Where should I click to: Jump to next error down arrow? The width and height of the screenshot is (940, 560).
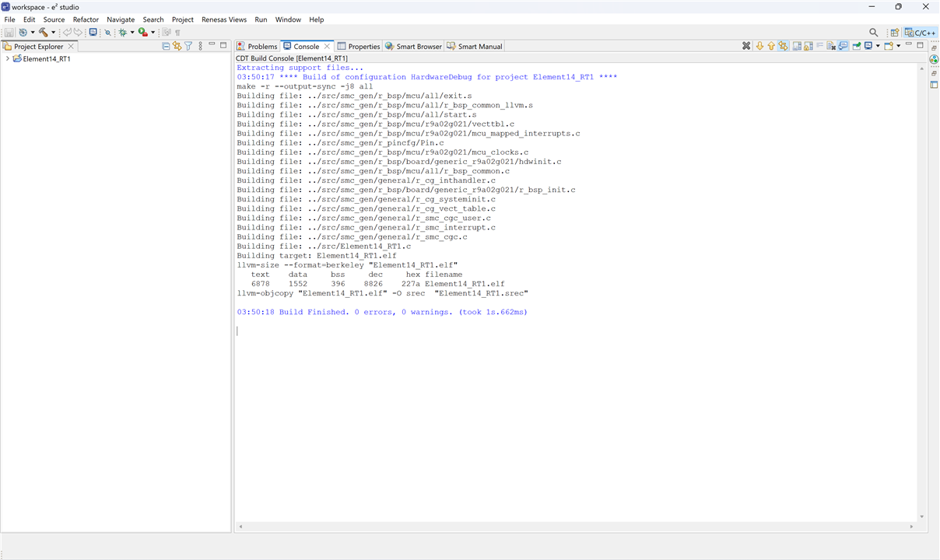click(759, 46)
